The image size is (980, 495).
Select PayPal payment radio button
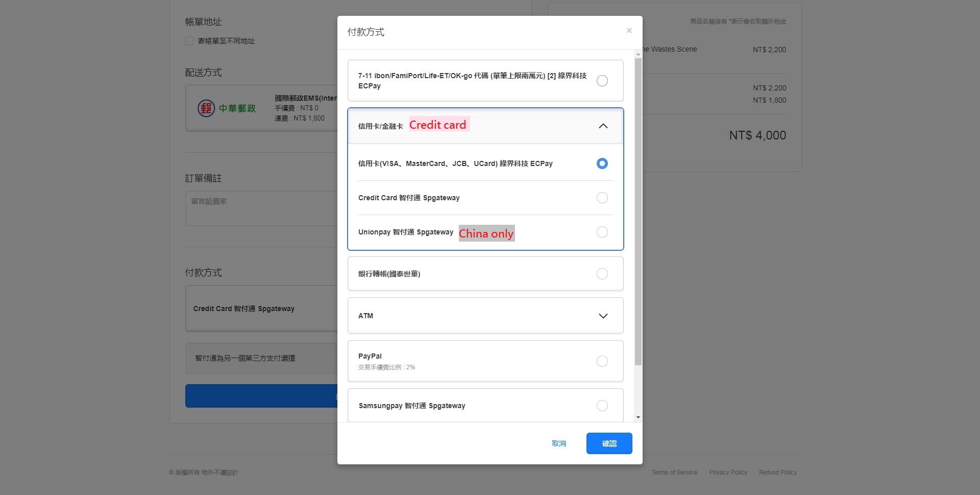tap(602, 361)
